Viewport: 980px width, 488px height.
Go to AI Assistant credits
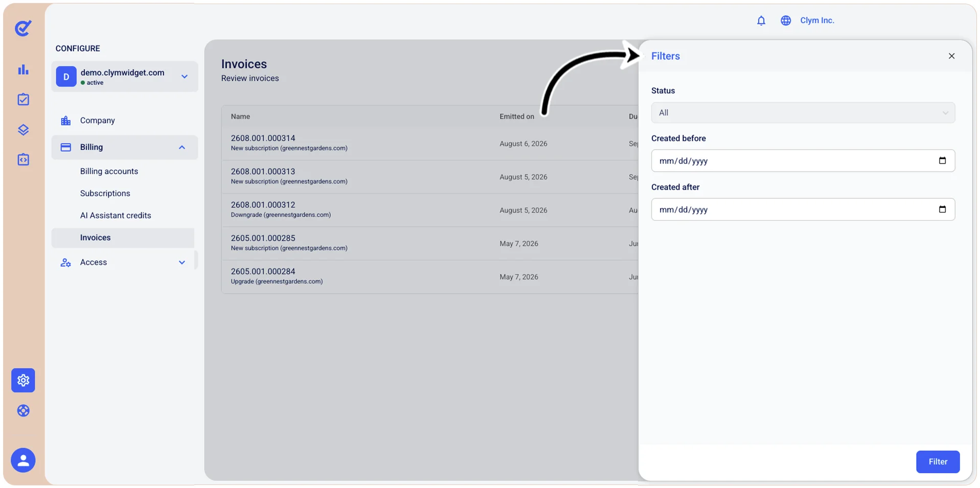116,215
